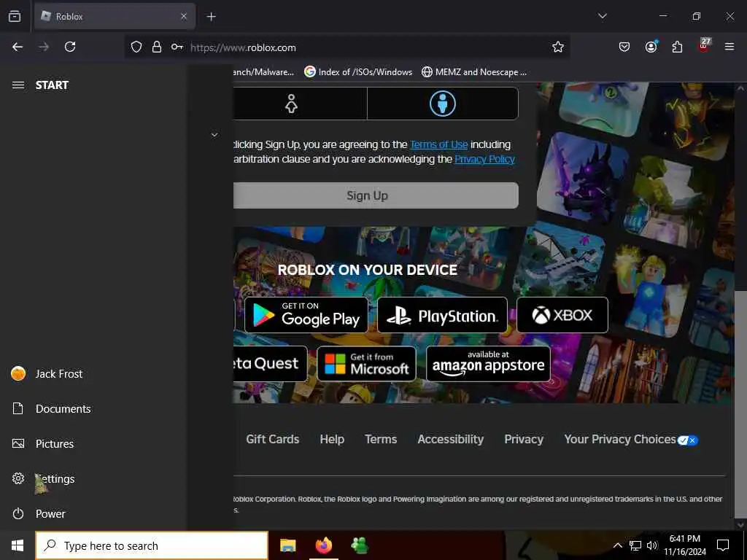
Task: Open the Privacy Policy link
Action: coord(484,159)
